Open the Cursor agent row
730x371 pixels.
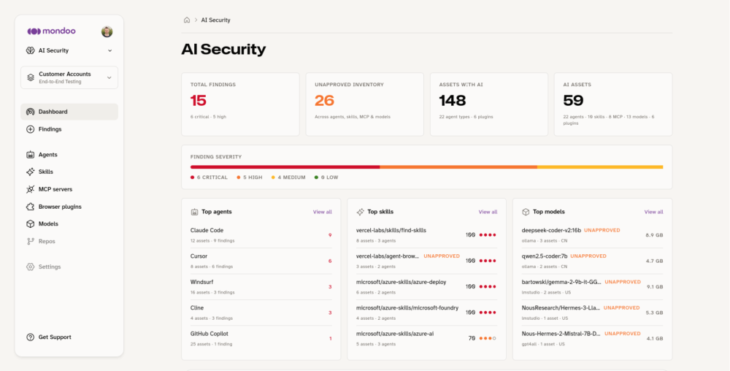pos(261,261)
